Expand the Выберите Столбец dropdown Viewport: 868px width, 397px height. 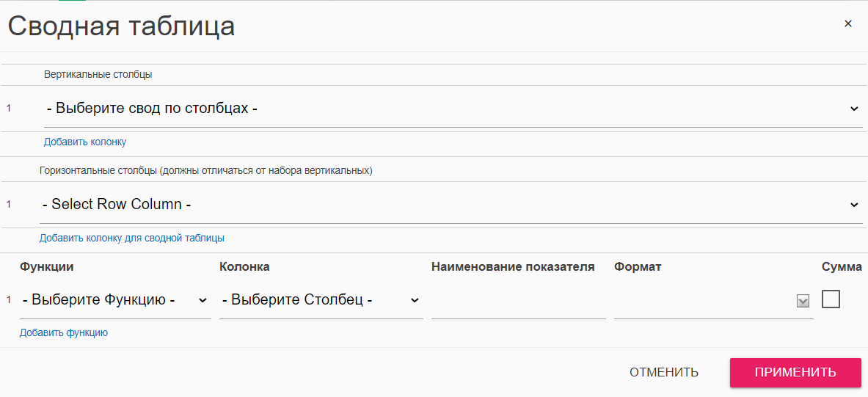(x=321, y=300)
